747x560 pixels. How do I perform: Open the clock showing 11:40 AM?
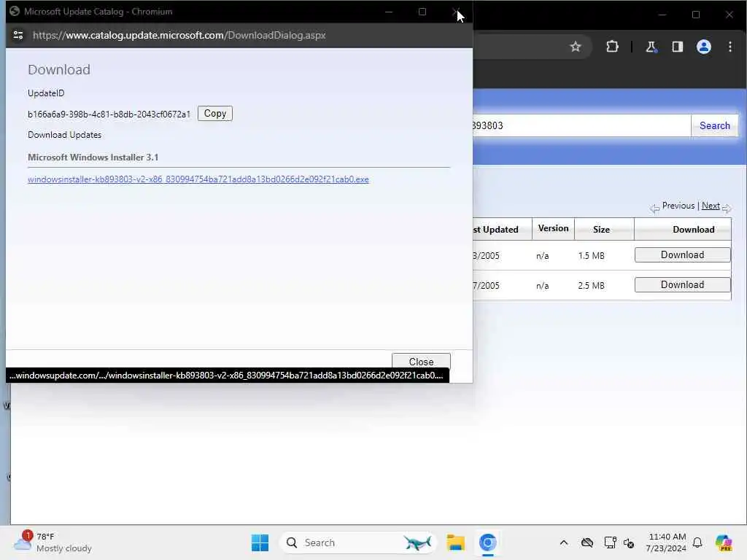point(667,542)
